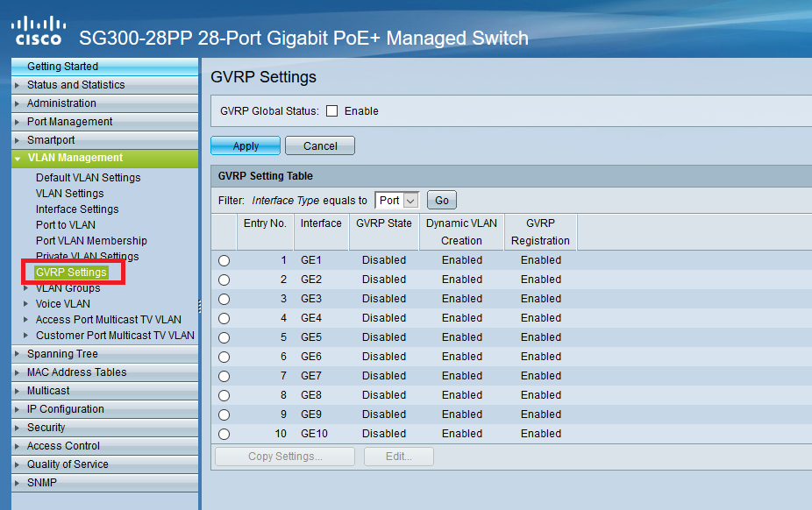Click the GVRP Registration column header

[540, 231]
